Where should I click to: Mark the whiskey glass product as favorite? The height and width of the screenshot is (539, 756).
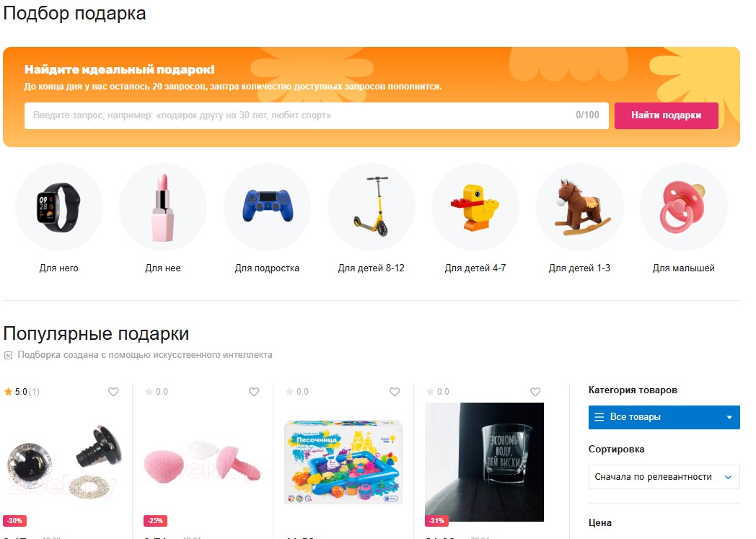pyautogui.click(x=535, y=392)
